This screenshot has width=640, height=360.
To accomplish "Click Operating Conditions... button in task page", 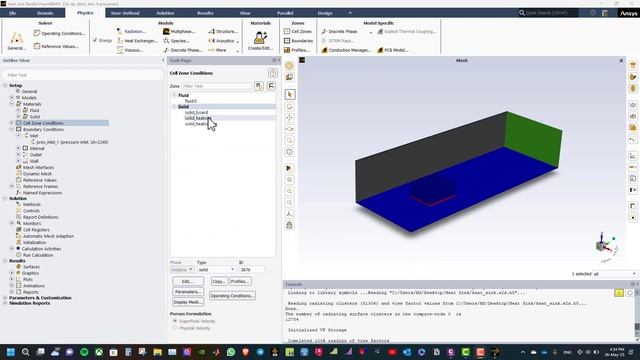I will 232,296.
